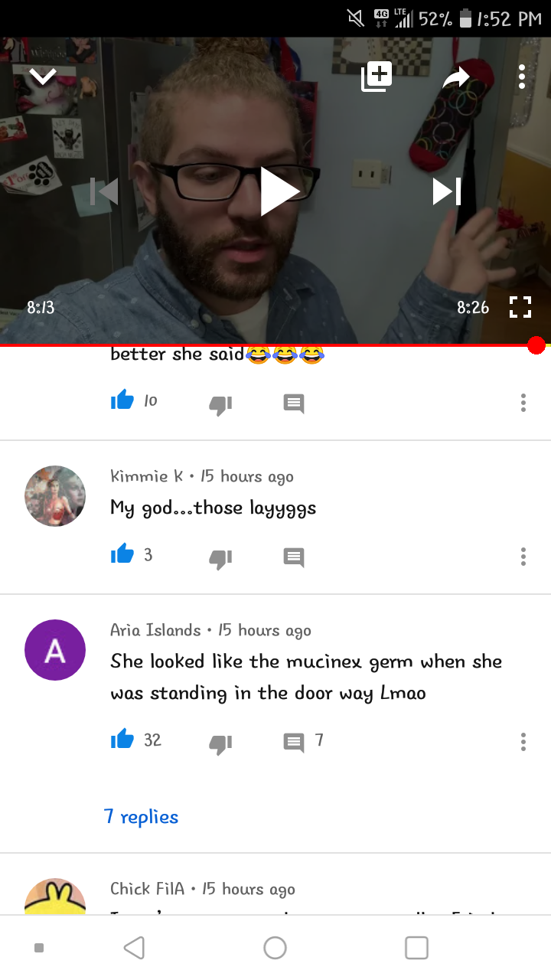Reply to Kimmie K's comment icon

294,557
